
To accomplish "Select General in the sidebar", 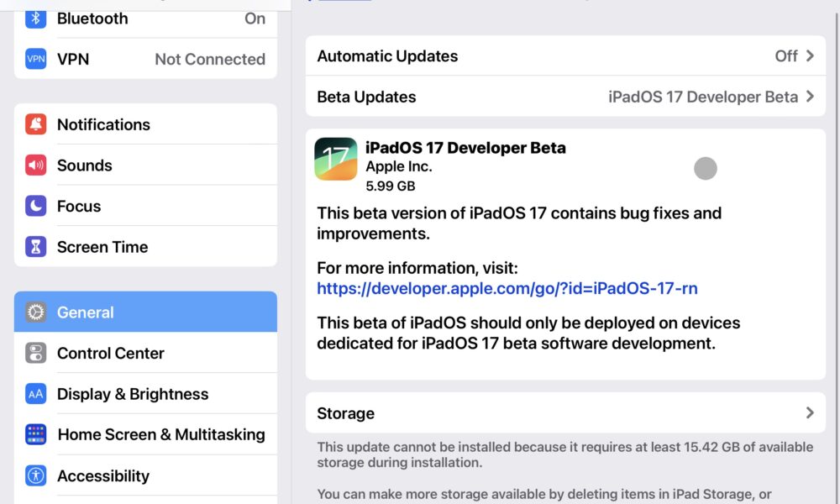I will (145, 312).
